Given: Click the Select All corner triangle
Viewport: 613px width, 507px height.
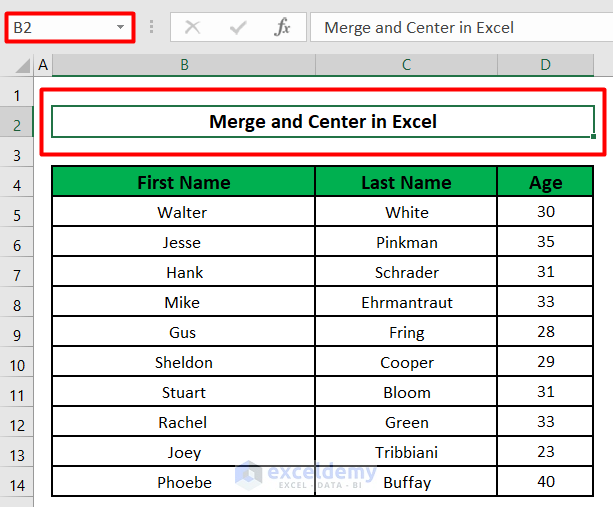Looking at the screenshot, I should [x=19, y=66].
